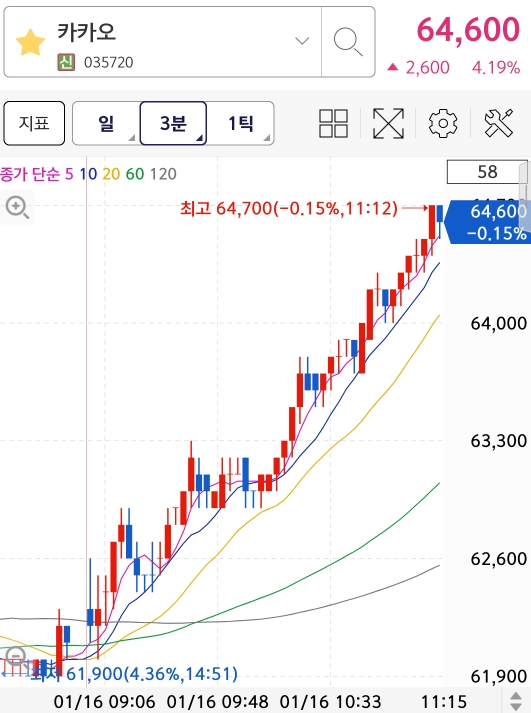The width and height of the screenshot is (531, 713).
Task: Open the 지표 indicators button
Action: (34, 123)
